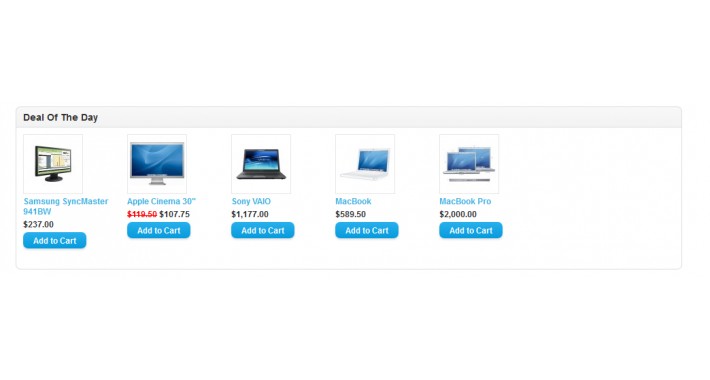
Task: Add the $589.50 MacBook to cart
Action: (x=367, y=231)
